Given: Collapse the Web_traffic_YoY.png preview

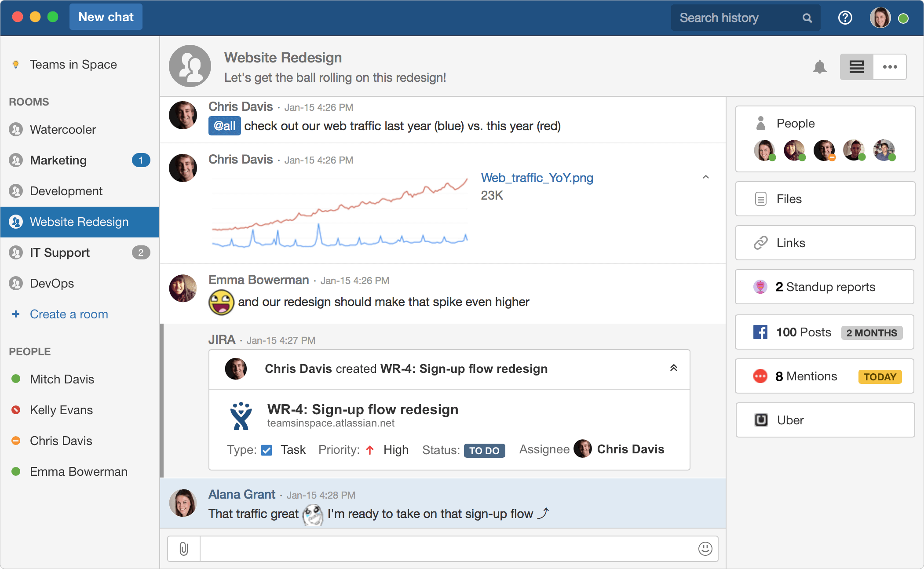Looking at the screenshot, I should click(705, 177).
